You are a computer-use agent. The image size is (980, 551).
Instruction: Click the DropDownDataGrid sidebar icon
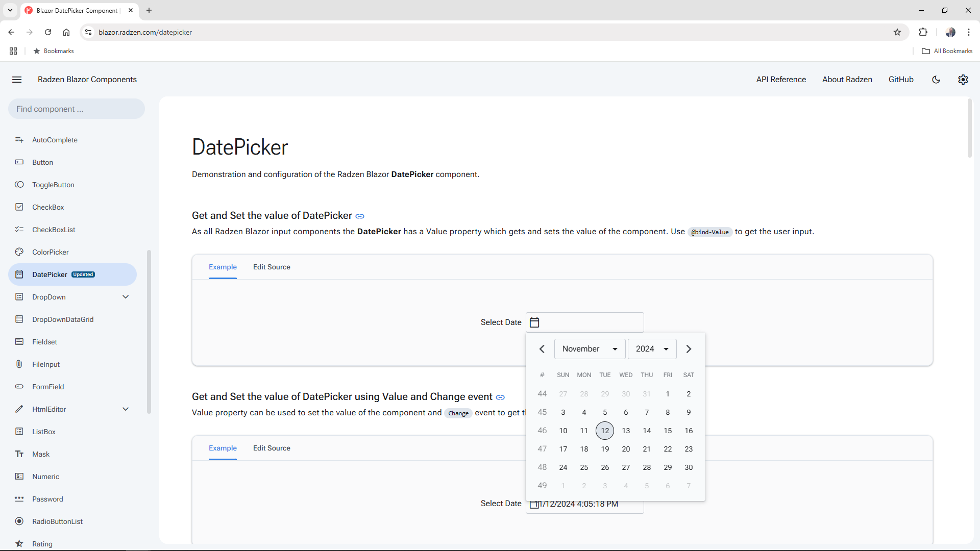pos(19,319)
